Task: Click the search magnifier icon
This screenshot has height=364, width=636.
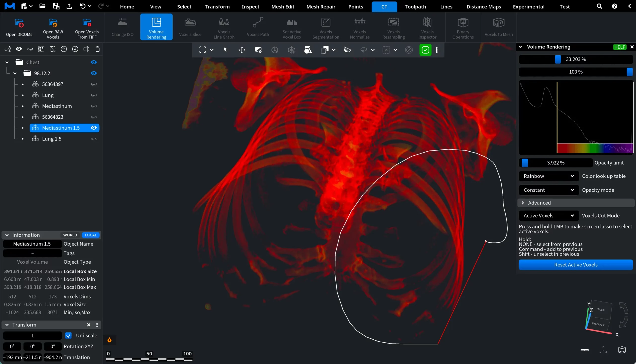Action: pyautogui.click(x=599, y=6)
